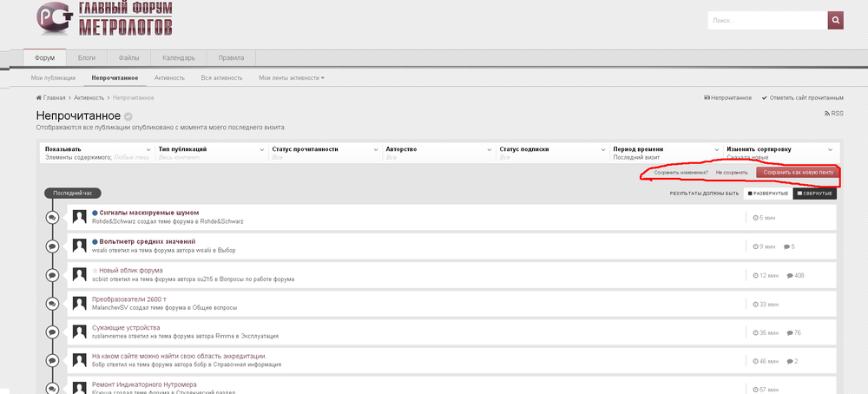The image size is (868, 394).
Task: Click the search magnifier button
Action: click(835, 21)
